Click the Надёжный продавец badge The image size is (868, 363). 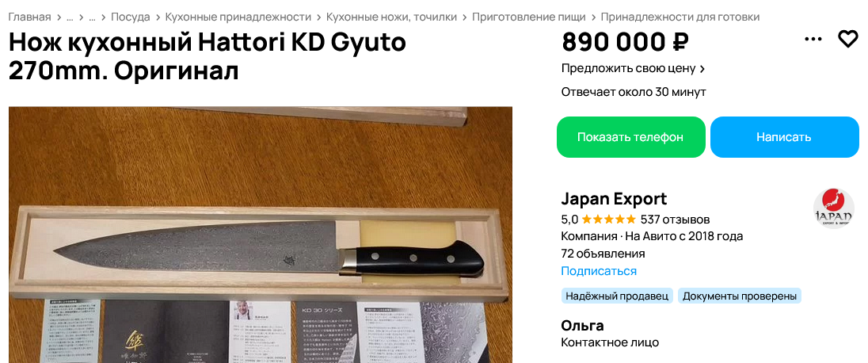coord(617,296)
